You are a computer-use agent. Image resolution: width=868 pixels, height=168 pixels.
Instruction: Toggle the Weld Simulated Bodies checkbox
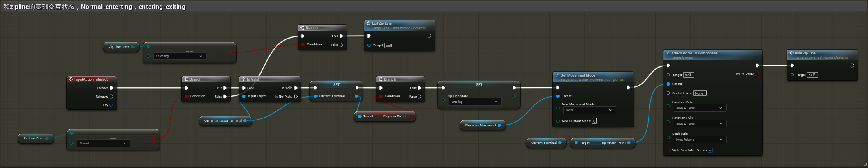(x=710, y=150)
